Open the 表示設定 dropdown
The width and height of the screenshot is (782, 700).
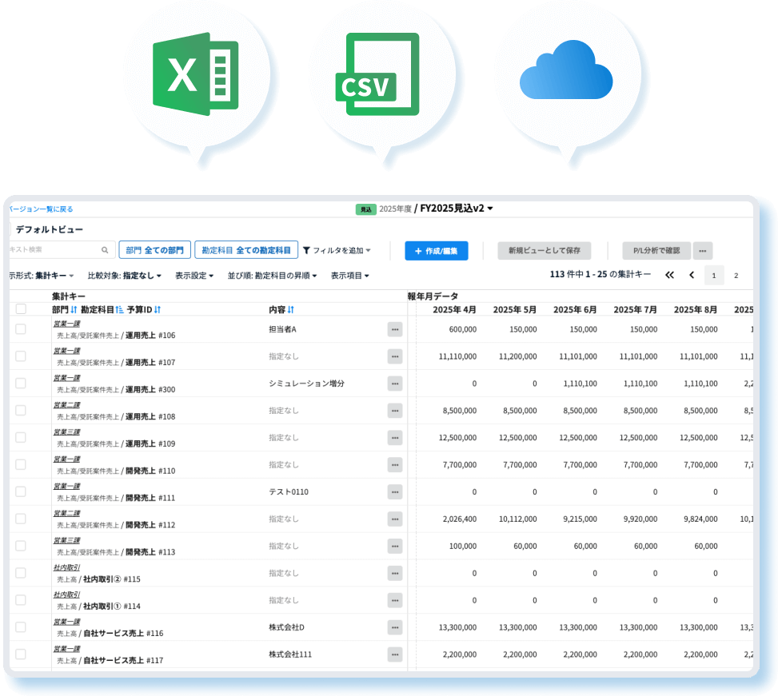point(196,276)
